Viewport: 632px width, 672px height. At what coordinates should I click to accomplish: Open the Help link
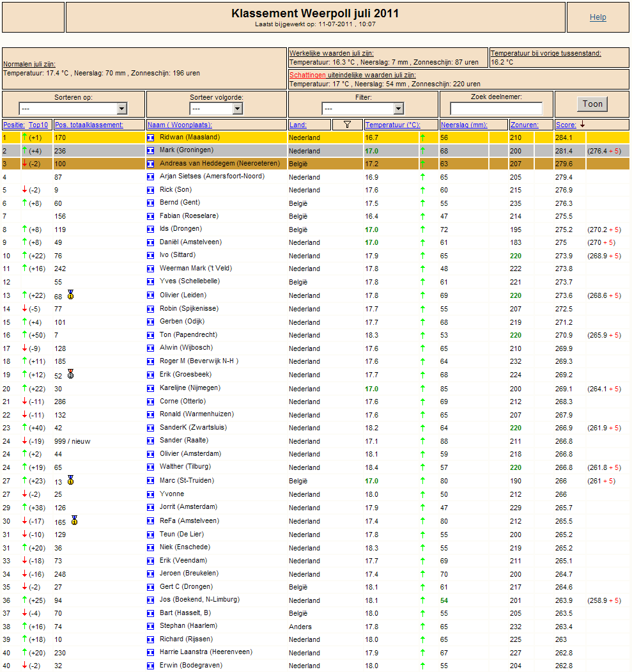[597, 17]
